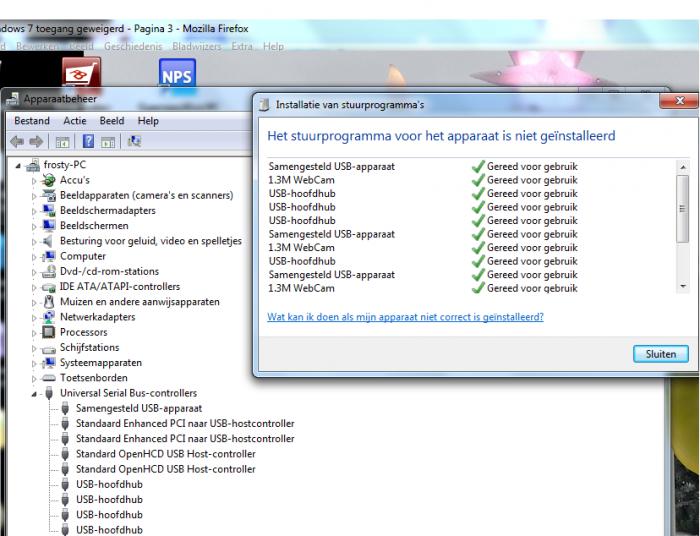Open Firefox Geschiedenis menu
This screenshot has height=536, width=700.
click(x=133, y=46)
